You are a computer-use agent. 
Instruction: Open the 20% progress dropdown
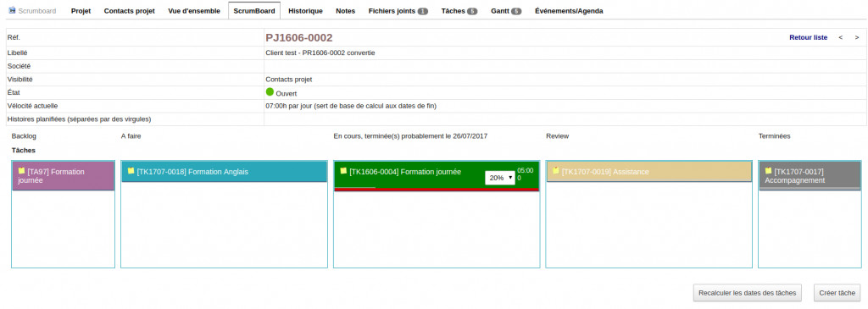pyautogui.click(x=500, y=178)
